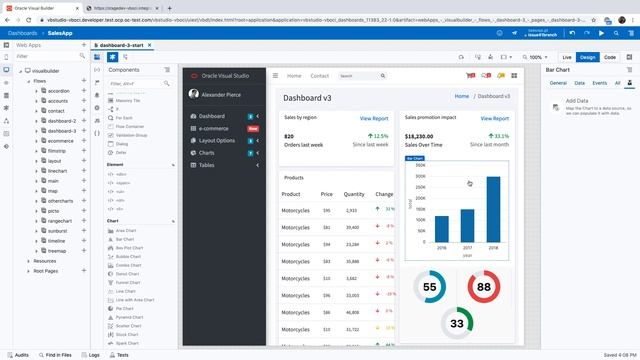Viewport: 640px width, 360px height.
Task: Open the Events properties tab
Action: click(600, 83)
